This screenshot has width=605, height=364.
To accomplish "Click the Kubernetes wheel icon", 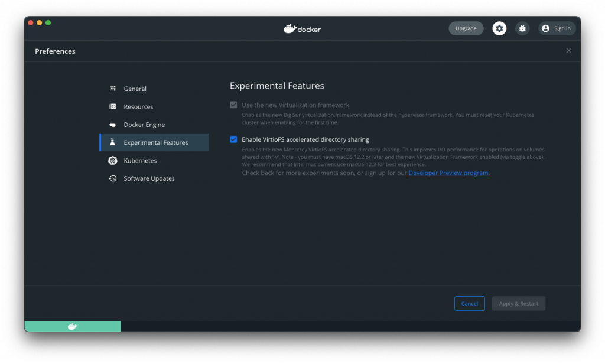I will click(113, 160).
